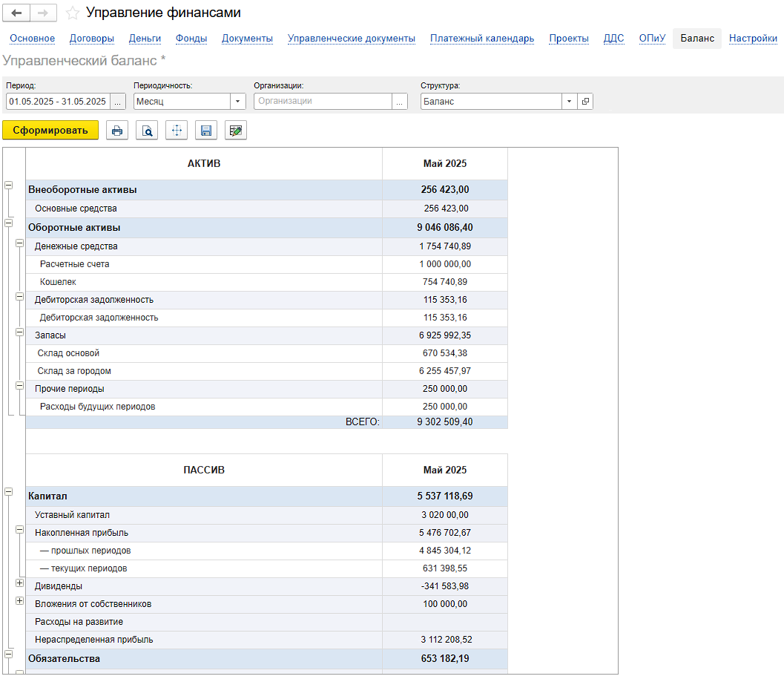Switch to the ОПиУ tab

(x=652, y=39)
